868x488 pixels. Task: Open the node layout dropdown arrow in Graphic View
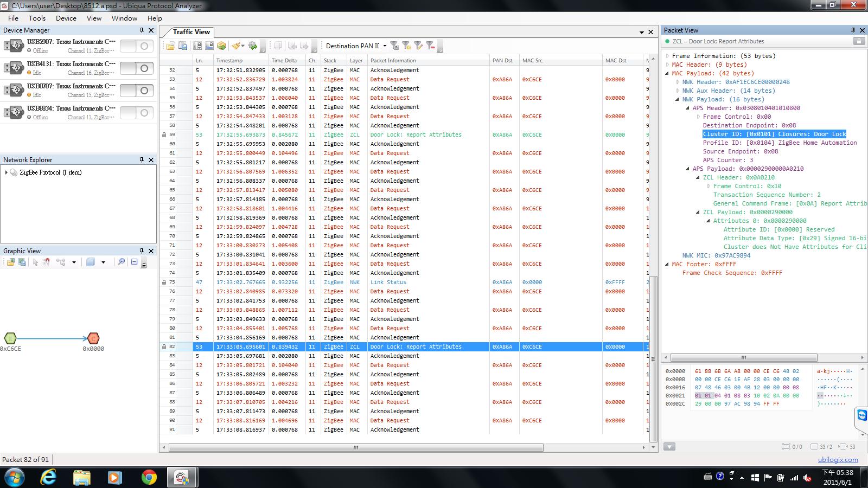74,262
